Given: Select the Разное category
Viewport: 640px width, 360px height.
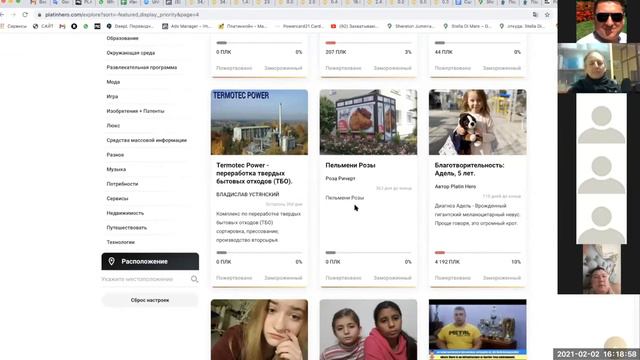Looking at the screenshot, I should [x=115, y=155].
